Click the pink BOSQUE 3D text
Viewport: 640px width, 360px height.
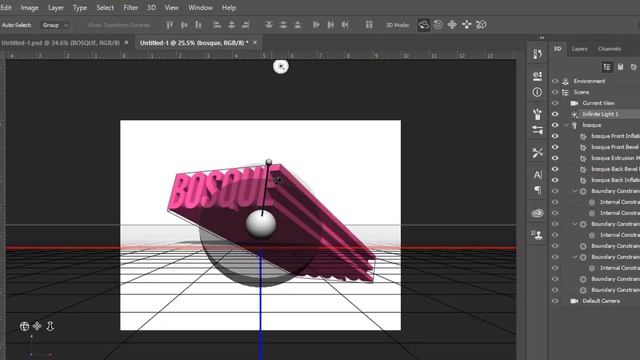point(222,191)
